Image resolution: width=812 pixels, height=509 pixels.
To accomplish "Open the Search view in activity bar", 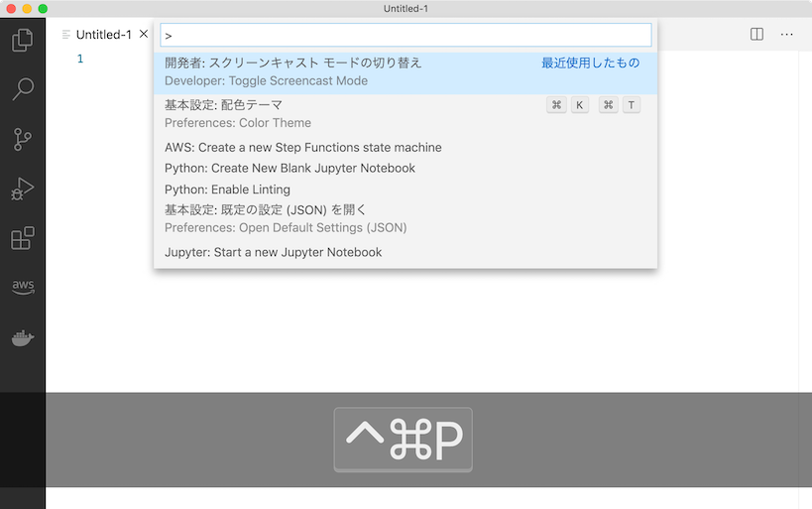I will (22, 89).
